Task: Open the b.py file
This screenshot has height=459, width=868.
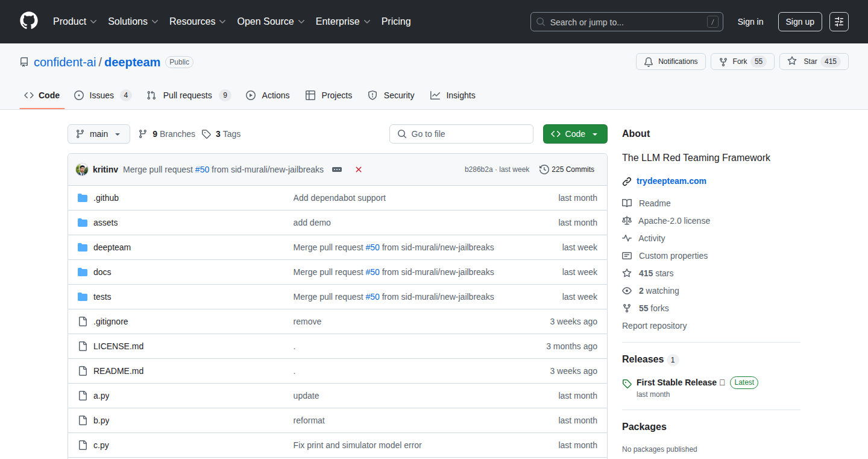Action: coord(101,420)
